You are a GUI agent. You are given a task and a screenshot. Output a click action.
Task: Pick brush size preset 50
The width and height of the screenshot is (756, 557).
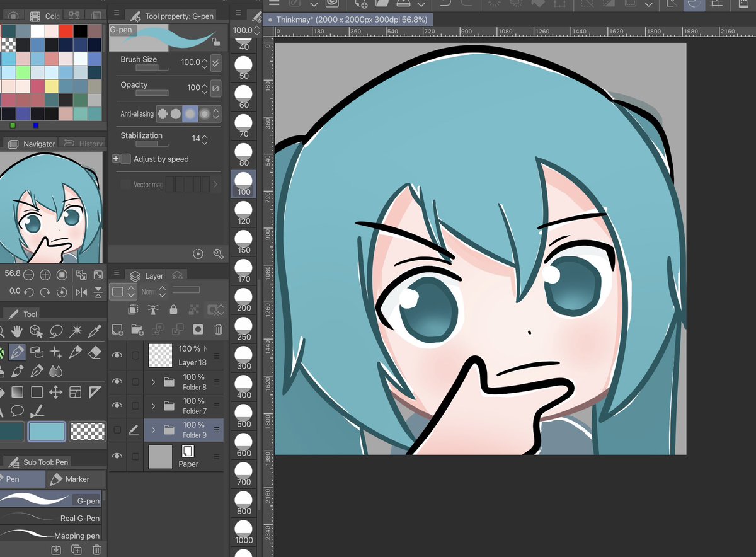point(244,67)
